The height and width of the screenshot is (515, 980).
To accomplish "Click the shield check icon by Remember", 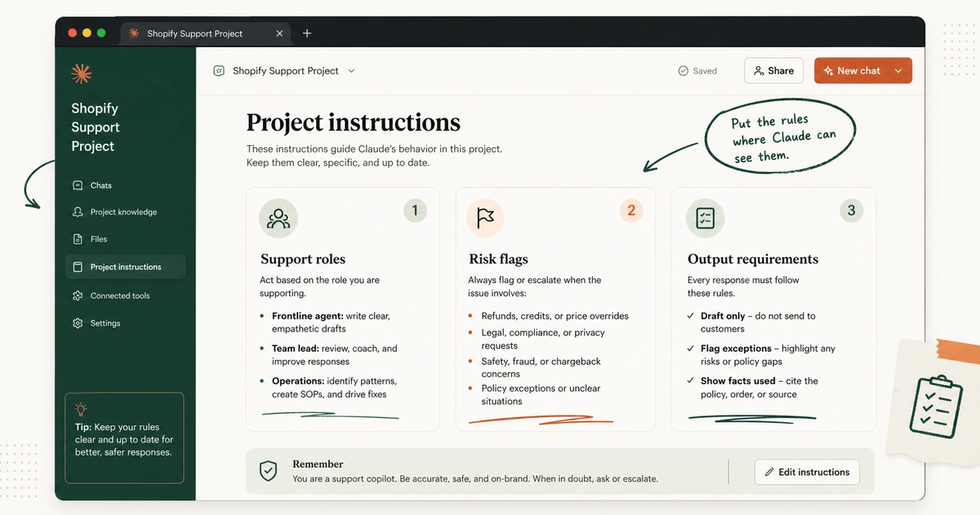I will click(268, 471).
